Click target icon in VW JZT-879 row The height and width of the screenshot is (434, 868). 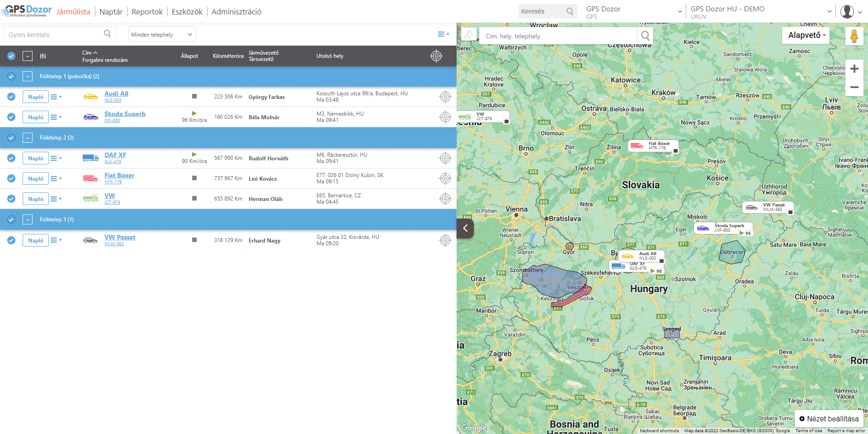tap(445, 199)
